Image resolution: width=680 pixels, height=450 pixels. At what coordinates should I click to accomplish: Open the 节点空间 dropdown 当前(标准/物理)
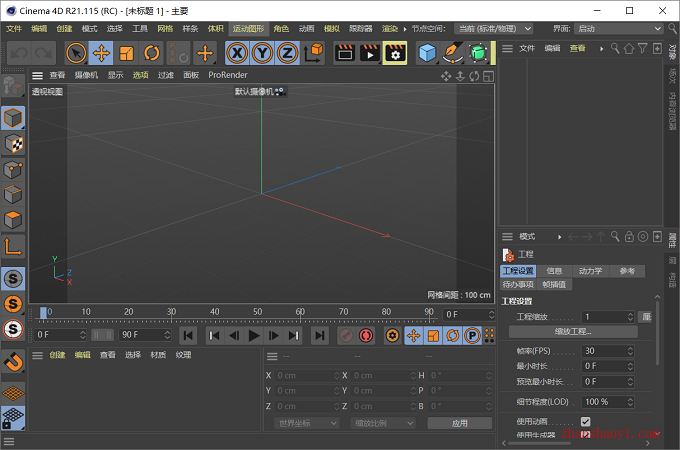(x=494, y=29)
